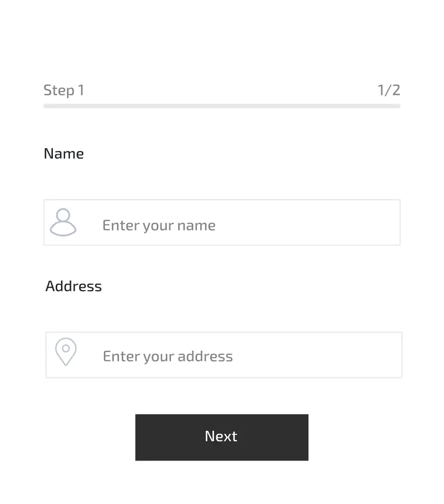444x504 pixels.
Task: Click the 1/2 step counter
Action: 389,90
